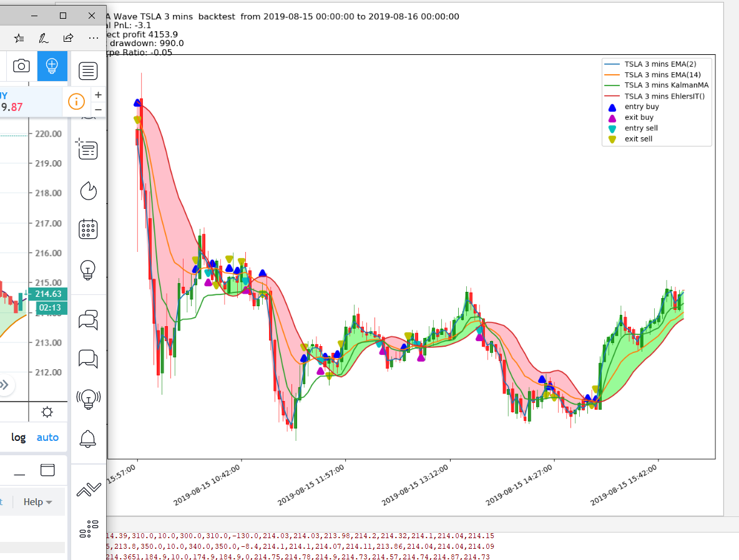Open the alerts bell icon

pyautogui.click(x=87, y=439)
